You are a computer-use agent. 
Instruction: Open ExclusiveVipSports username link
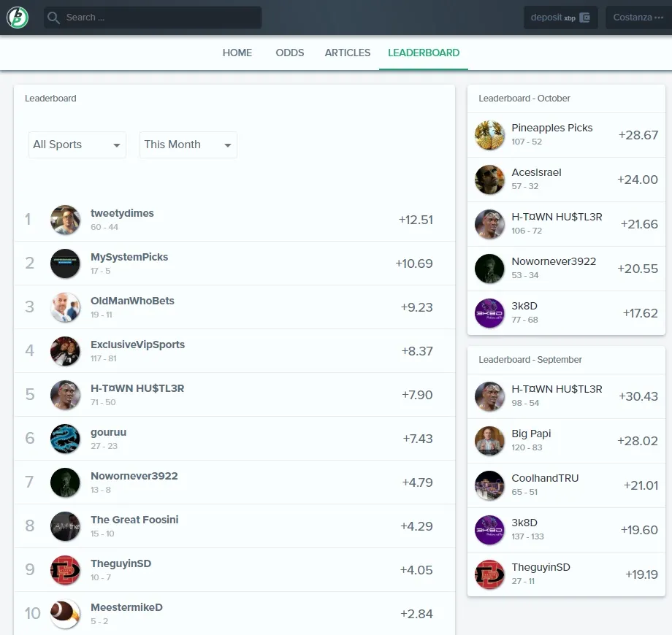pos(137,345)
